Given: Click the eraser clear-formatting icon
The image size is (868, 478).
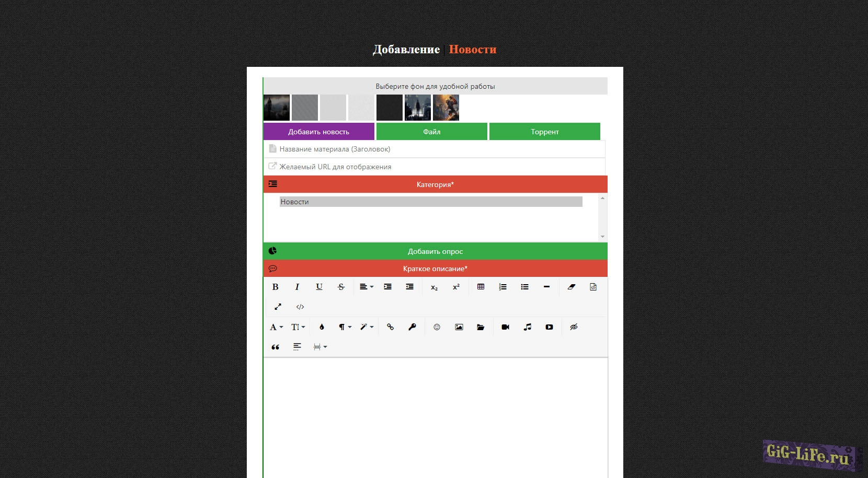Looking at the screenshot, I should coord(571,287).
